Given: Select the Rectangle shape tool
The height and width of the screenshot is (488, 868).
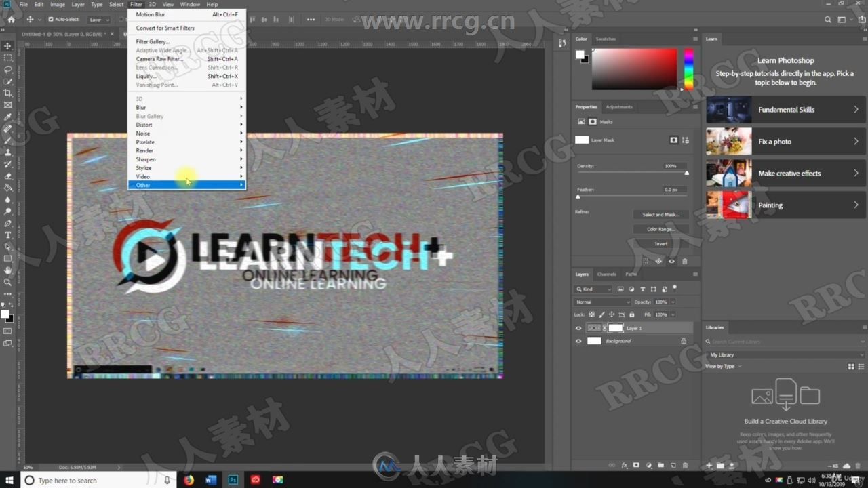Looking at the screenshot, I should [x=8, y=259].
